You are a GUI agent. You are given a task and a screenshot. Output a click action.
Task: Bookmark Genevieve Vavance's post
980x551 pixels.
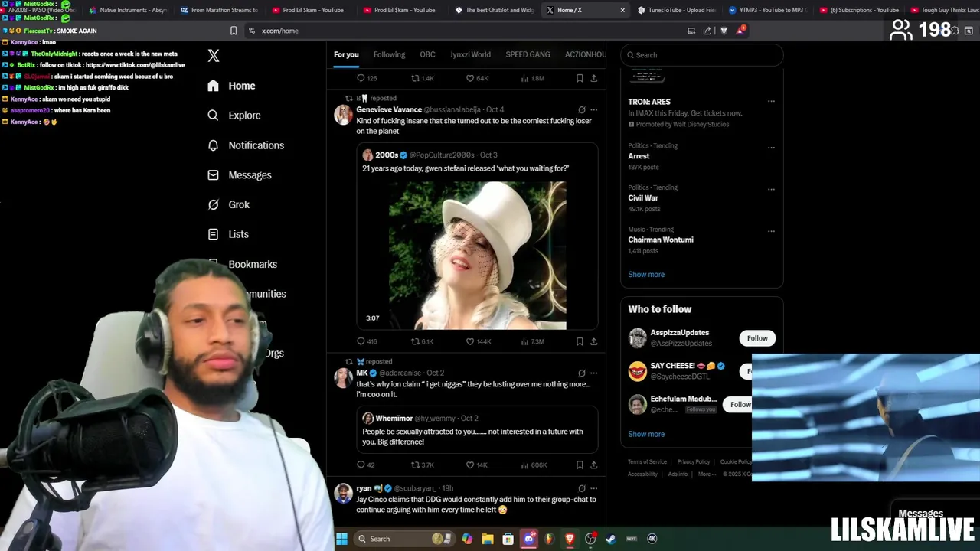coord(580,341)
